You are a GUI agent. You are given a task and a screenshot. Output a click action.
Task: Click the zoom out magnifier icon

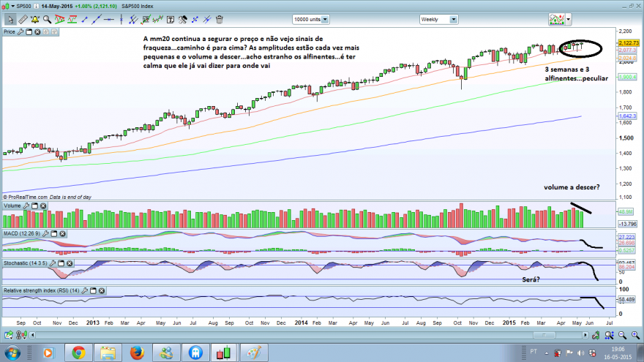point(622,336)
